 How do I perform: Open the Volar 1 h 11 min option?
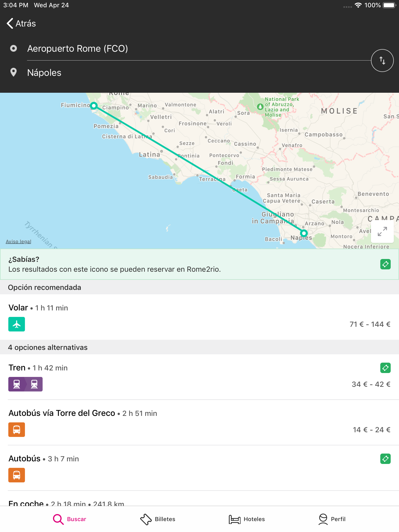point(199,317)
